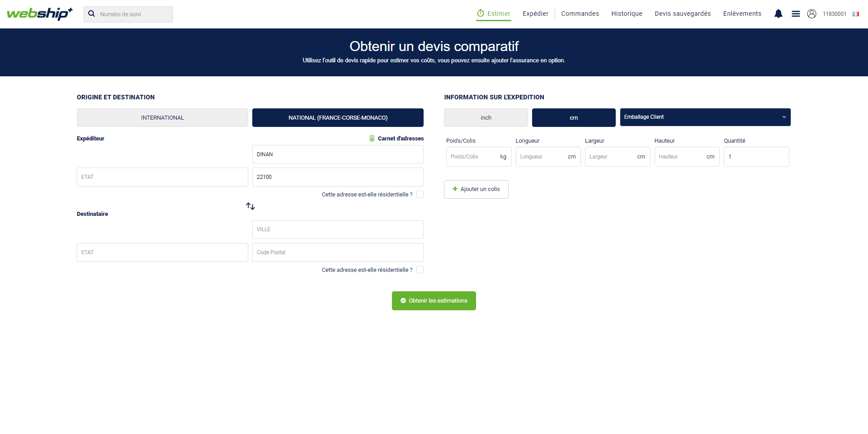This screenshot has width=868, height=434.
Task: Open the notifications bell icon
Action: (x=778, y=14)
